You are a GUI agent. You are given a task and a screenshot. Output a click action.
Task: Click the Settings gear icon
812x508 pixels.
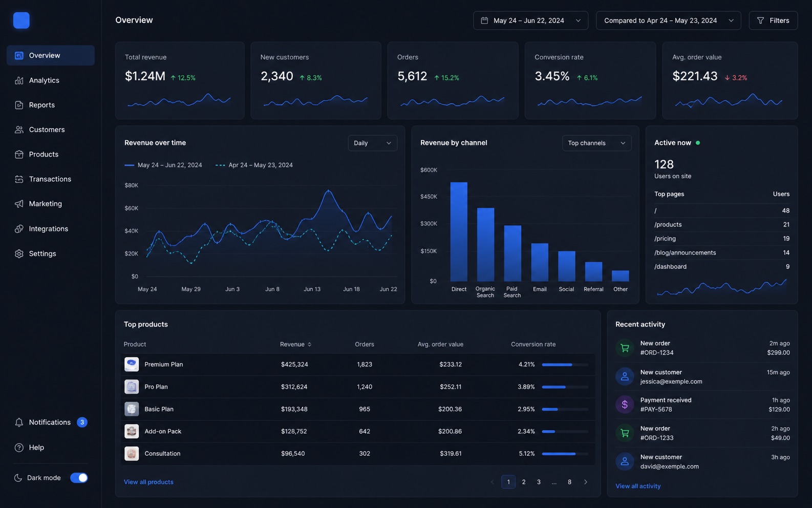[19, 253]
